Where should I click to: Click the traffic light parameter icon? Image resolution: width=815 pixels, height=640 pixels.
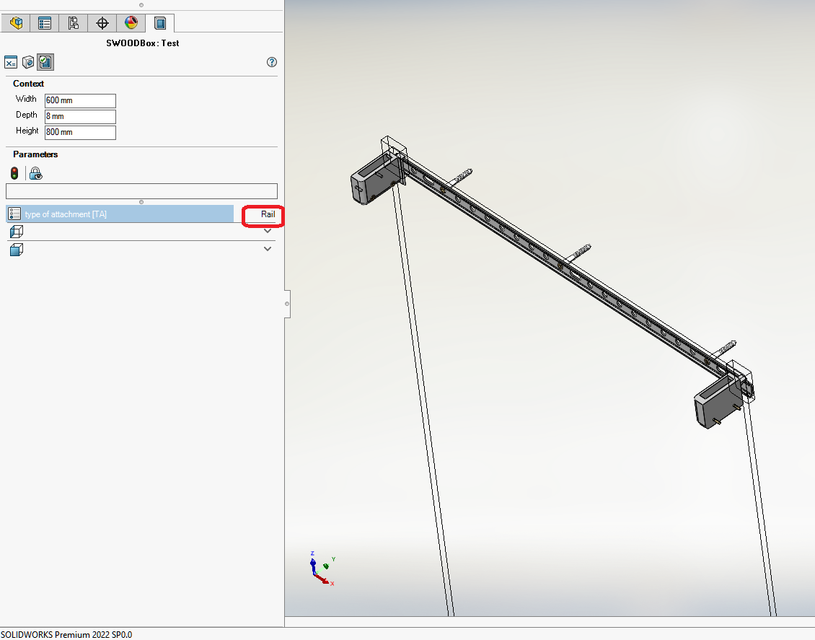click(x=14, y=172)
